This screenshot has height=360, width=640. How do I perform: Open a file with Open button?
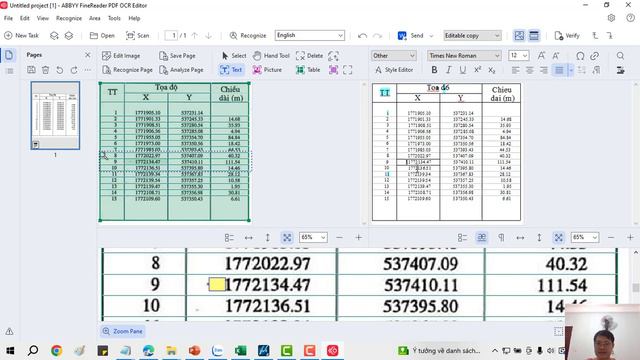click(102, 36)
